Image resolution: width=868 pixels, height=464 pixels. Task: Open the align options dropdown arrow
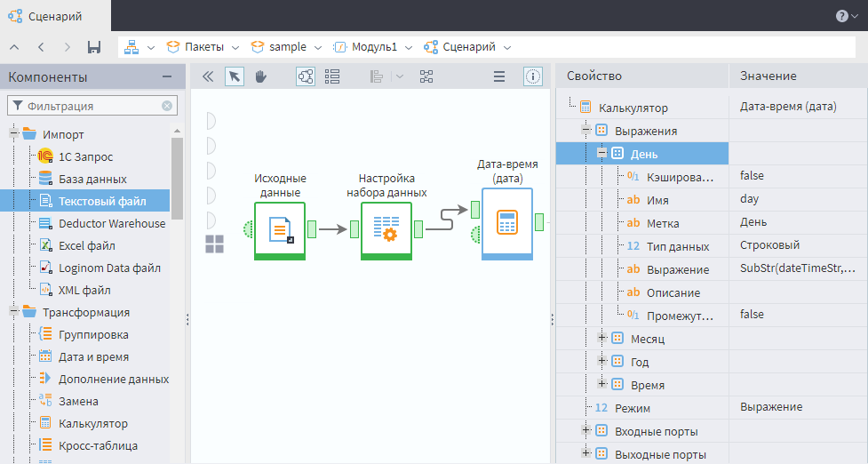tap(400, 77)
